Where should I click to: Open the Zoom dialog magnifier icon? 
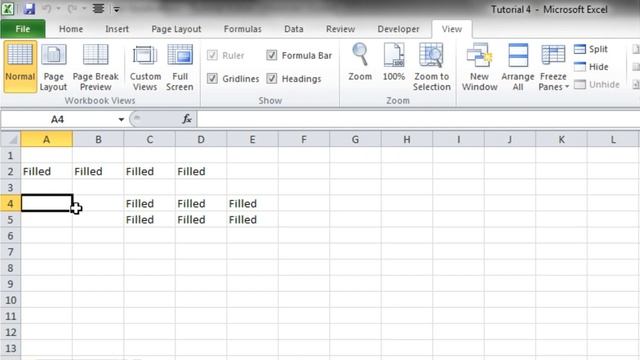(x=360, y=62)
